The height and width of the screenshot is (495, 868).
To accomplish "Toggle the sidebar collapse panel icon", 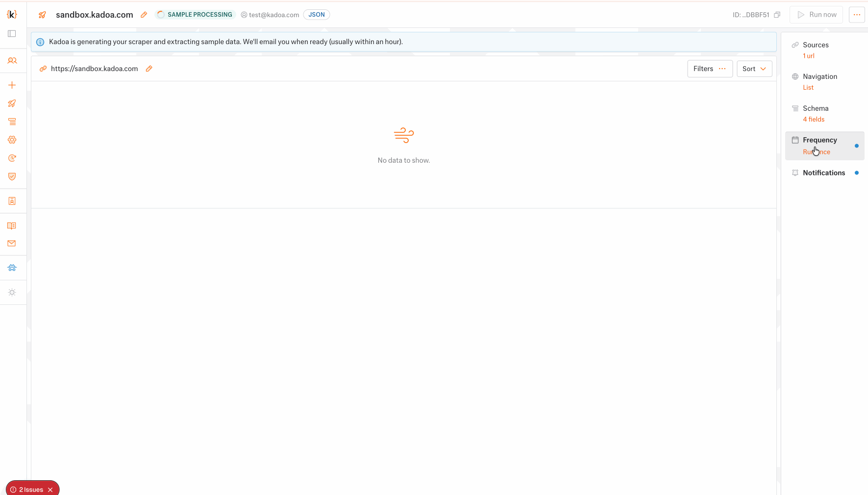I will pyautogui.click(x=12, y=34).
